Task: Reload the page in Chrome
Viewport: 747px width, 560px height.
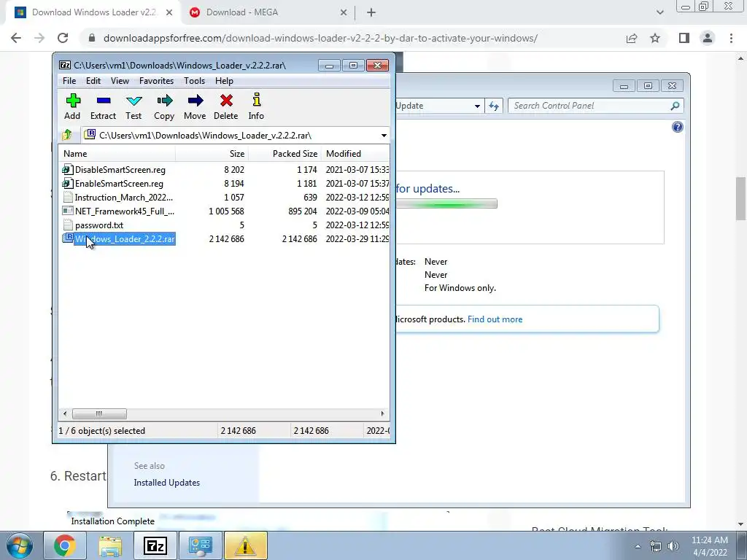Action: [63, 38]
